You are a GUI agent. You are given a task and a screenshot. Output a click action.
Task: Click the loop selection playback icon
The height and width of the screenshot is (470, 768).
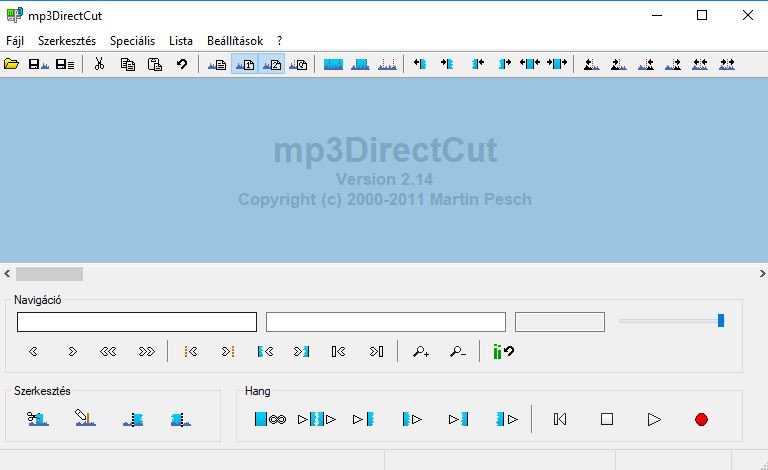pos(270,419)
